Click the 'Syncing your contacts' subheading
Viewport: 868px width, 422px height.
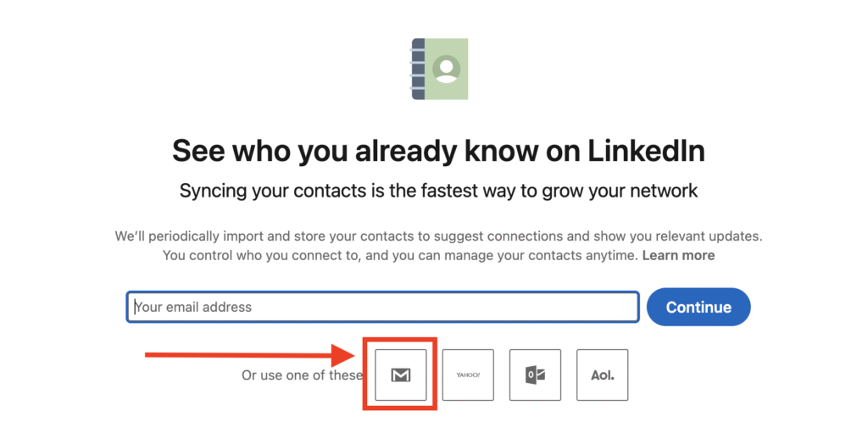click(438, 191)
